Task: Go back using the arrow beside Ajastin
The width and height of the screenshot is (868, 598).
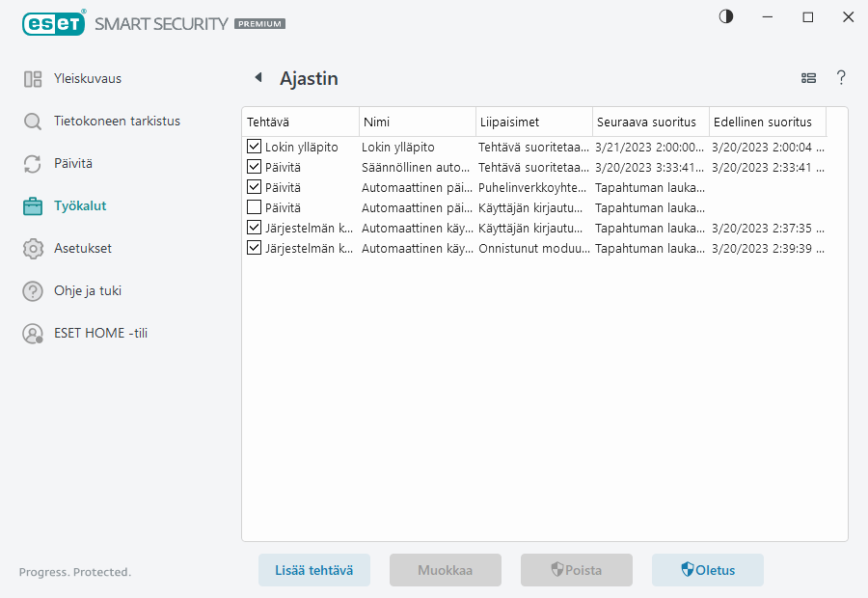Action: click(x=258, y=78)
